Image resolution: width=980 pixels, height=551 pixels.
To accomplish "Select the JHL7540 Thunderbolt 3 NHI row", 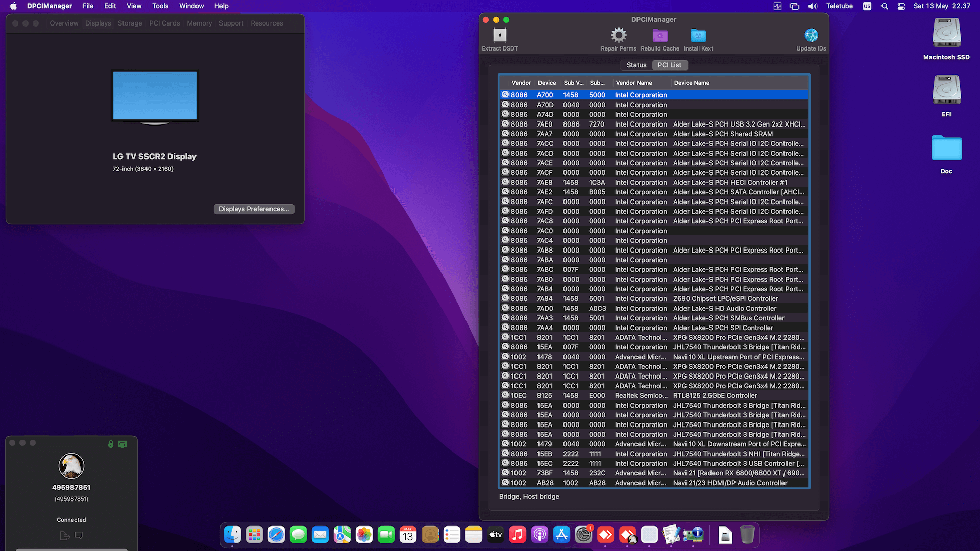I will click(x=654, y=454).
